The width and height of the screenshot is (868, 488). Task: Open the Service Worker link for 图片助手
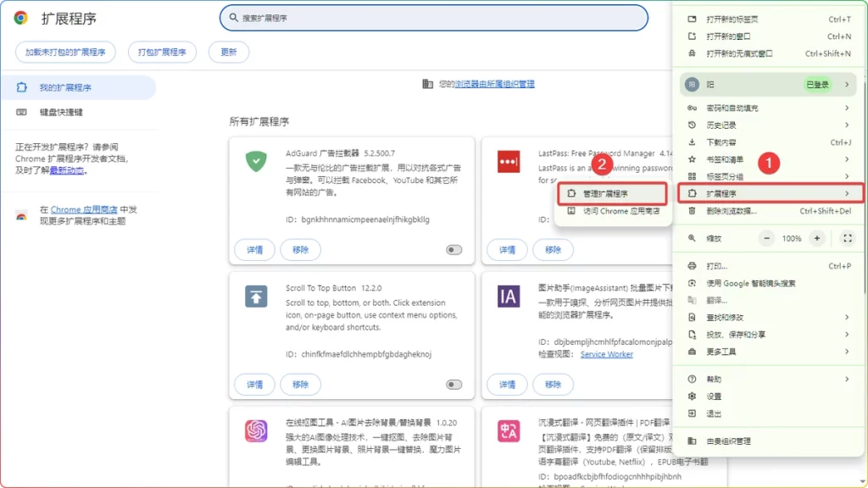pyautogui.click(x=607, y=354)
